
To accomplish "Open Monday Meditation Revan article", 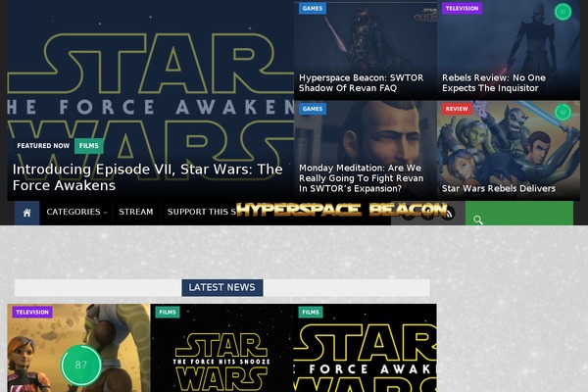I will pyautogui.click(x=361, y=178).
